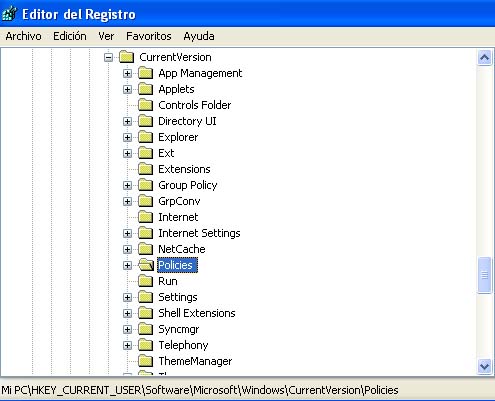This screenshot has width=495, height=401.
Task: Expand the NetCache key
Action: click(x=127, y=249)
